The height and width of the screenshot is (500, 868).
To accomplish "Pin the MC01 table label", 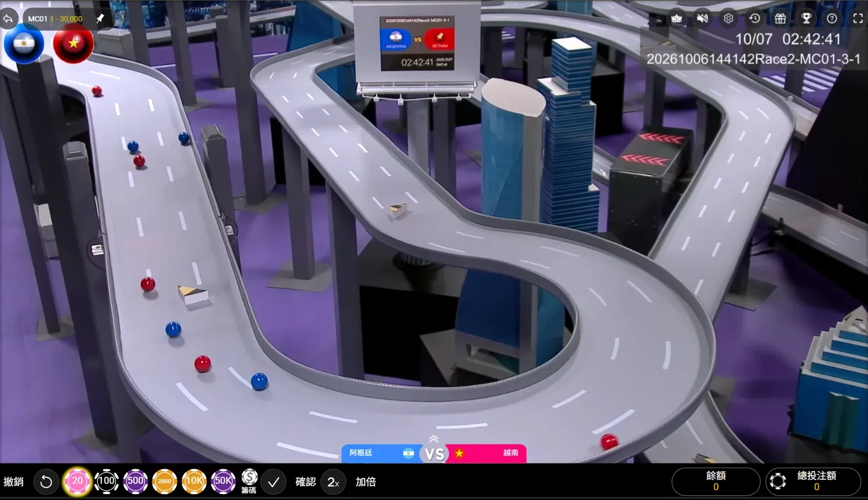I will click(x=100, y=19).
